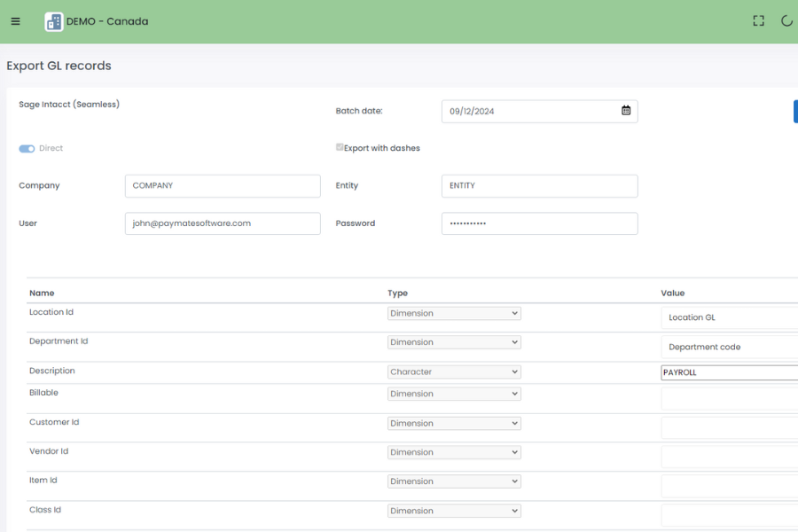
Task: Focus the Password field
Action: tap(539, 223)
